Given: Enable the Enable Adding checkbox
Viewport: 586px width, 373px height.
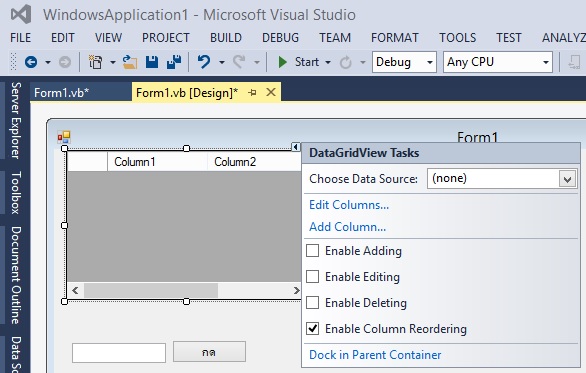Looking at the screenshot, I should (x=312, y=250).
